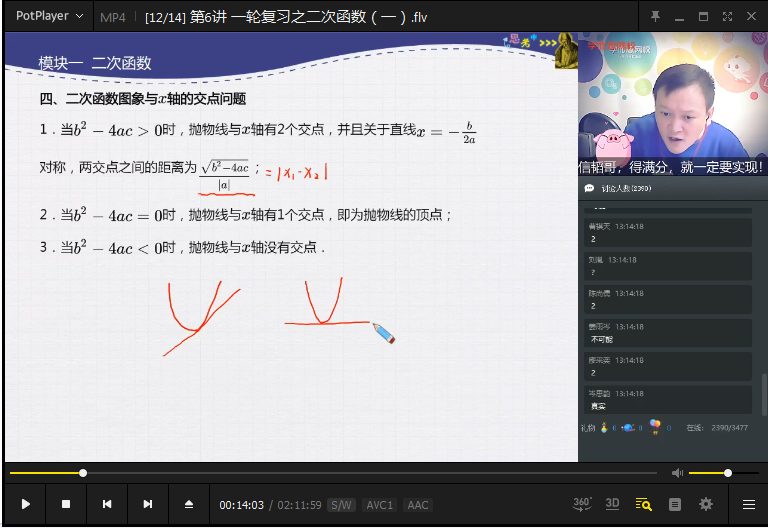Skip to previous file in playlist
The image size is (768, 528).
[107, 505]
